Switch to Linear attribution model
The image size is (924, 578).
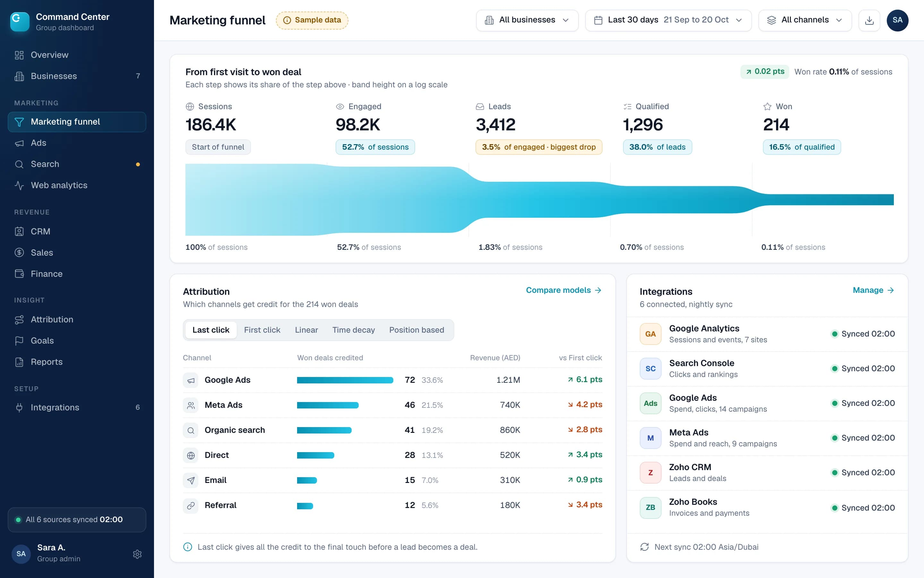click(306, 330)
